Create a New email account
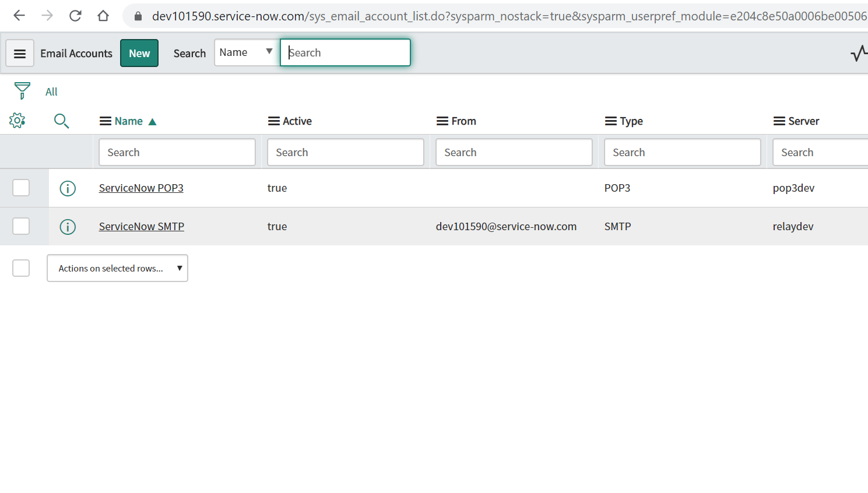The width and height of the screenshot is (868, 493). click(x=139, y=53)
